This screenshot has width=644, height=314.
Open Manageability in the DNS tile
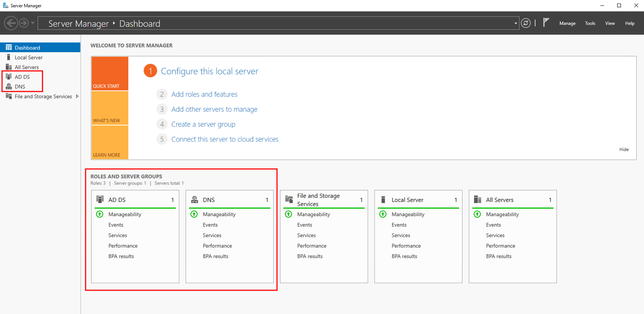click(219, 214)
